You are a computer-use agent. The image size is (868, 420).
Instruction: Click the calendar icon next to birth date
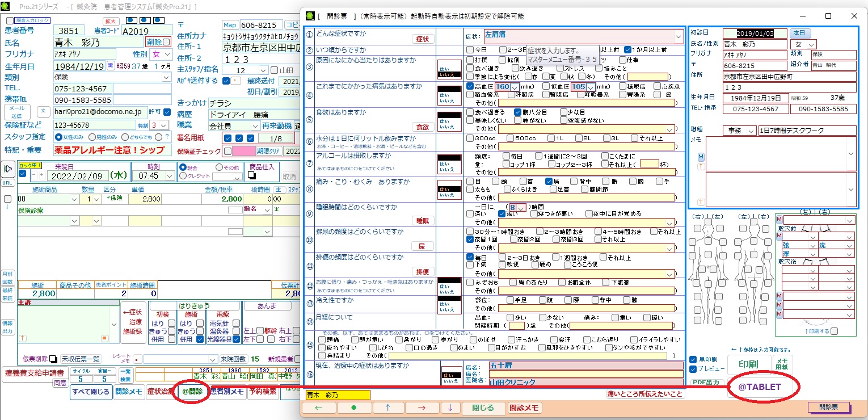click(x=111, y=66)
